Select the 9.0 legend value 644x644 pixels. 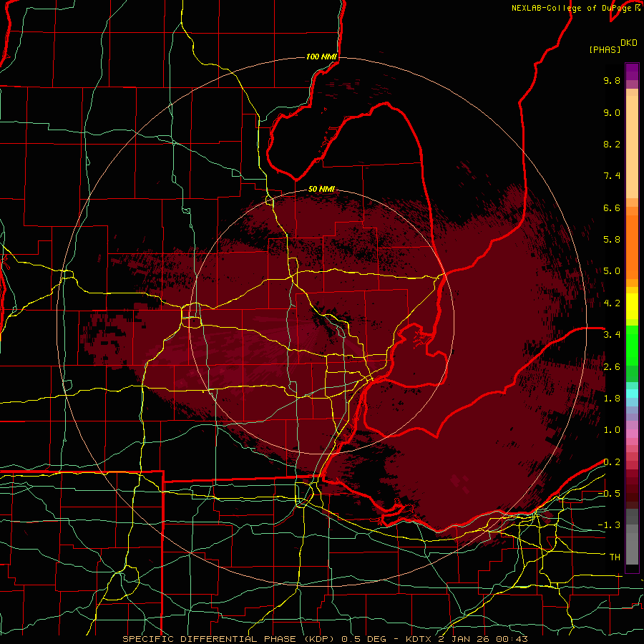click(x=612, y=112)
